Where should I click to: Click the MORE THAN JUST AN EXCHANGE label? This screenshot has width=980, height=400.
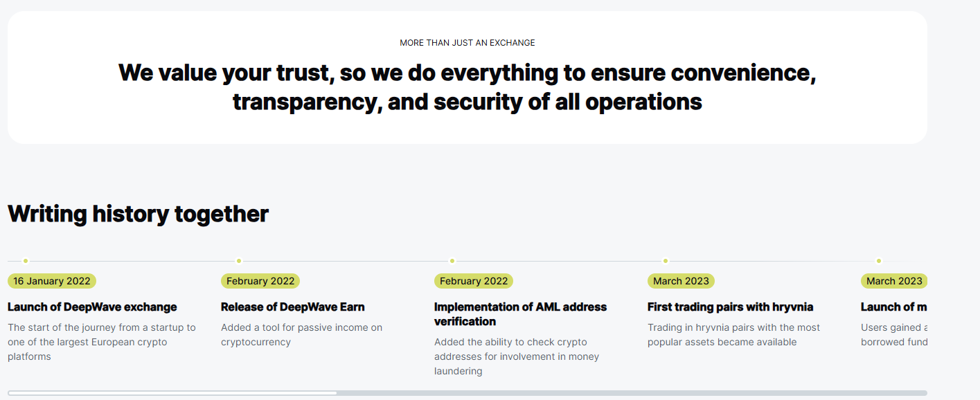(467, 43)
